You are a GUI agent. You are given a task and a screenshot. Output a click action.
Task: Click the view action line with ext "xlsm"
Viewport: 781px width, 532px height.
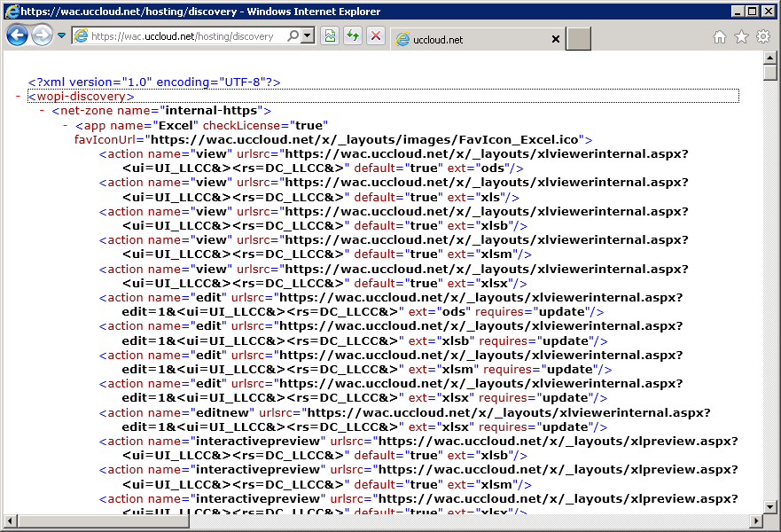click(x=394, y=247)
